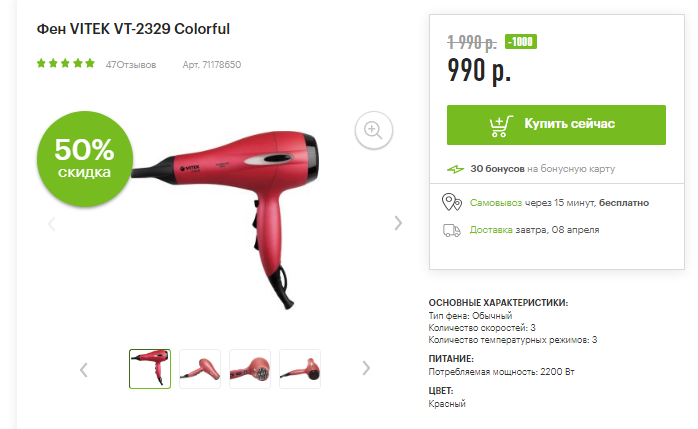Show previous product image with left arrow

coord(52,223)
